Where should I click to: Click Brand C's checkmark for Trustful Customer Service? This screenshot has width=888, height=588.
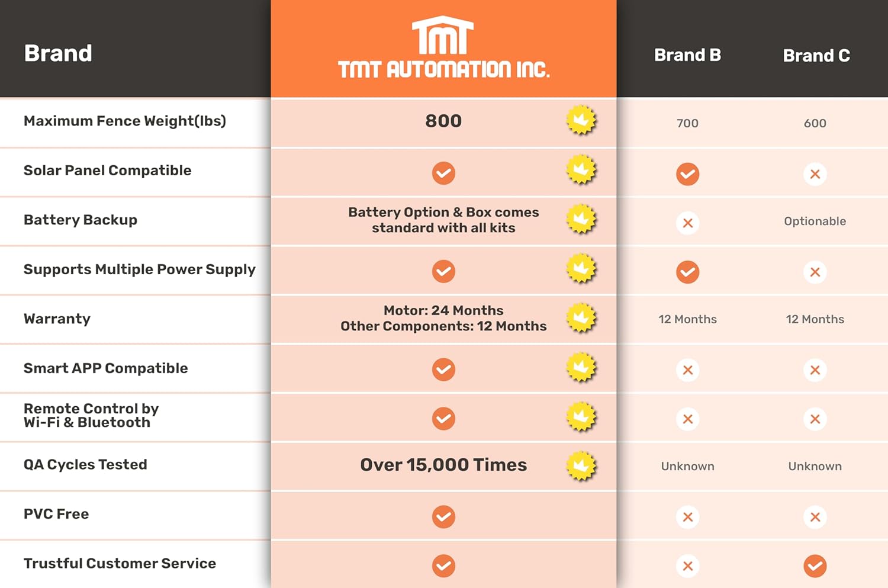pyautogui.click(x=815, y=566)
